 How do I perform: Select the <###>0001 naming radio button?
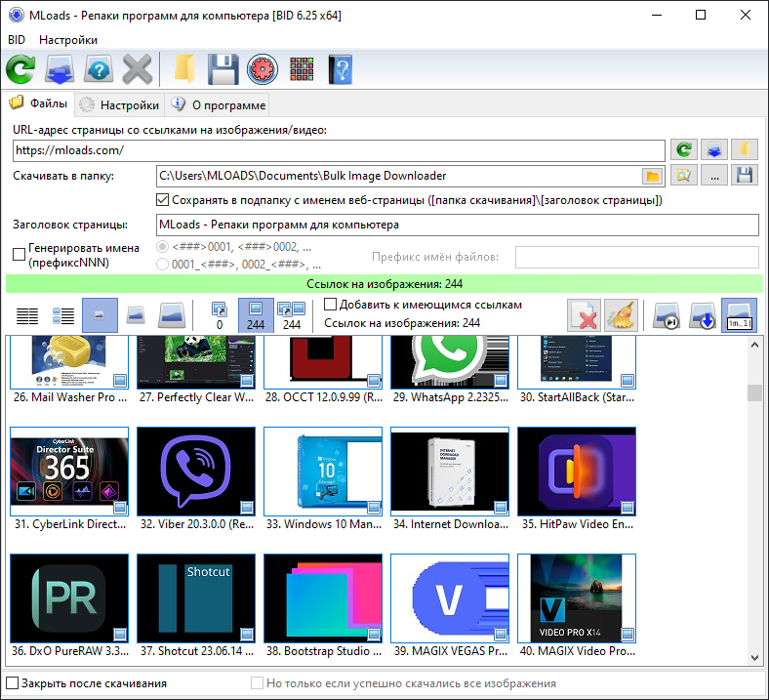click(162, 246)
